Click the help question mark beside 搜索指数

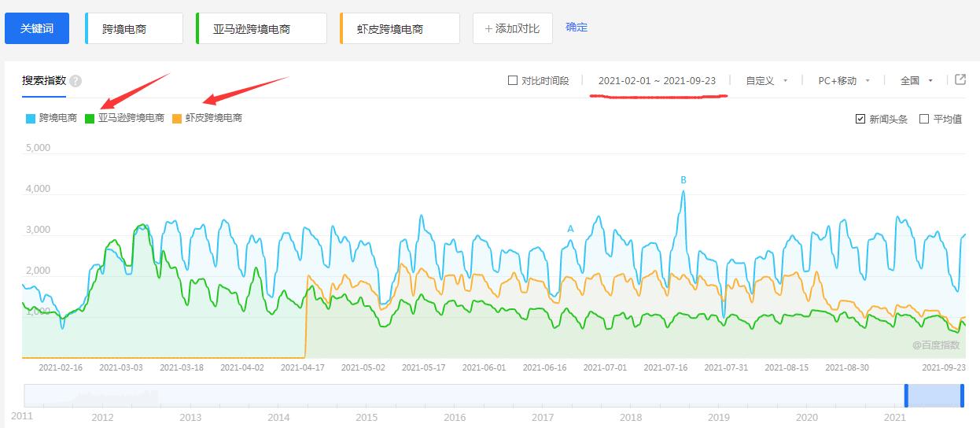[76, 81]
